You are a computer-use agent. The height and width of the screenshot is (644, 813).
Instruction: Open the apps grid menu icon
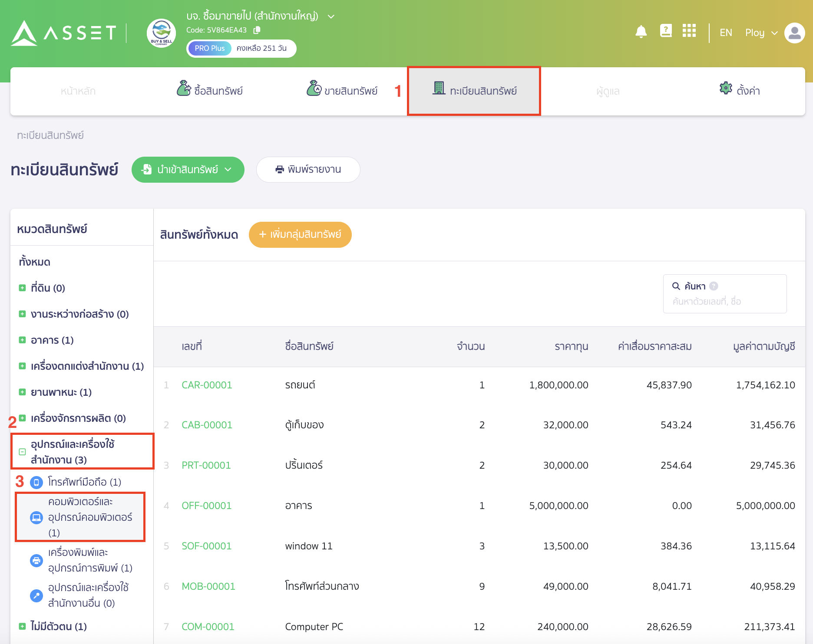tap(689, 31)
